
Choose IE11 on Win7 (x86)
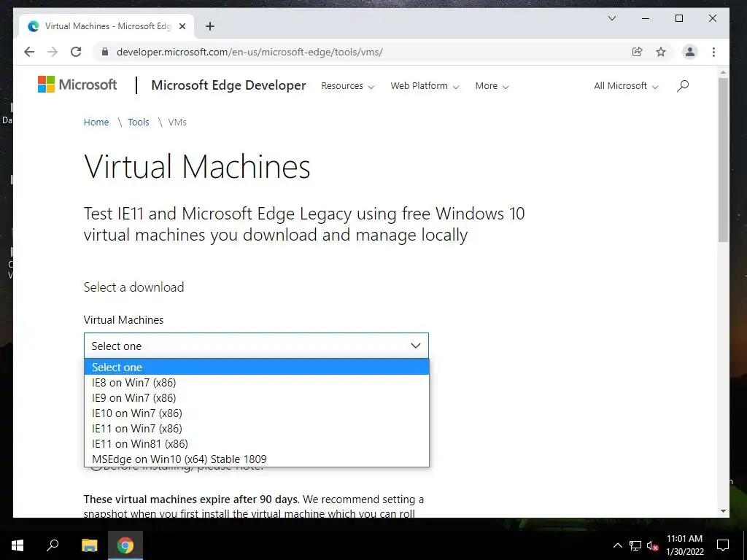coord(256,428)
